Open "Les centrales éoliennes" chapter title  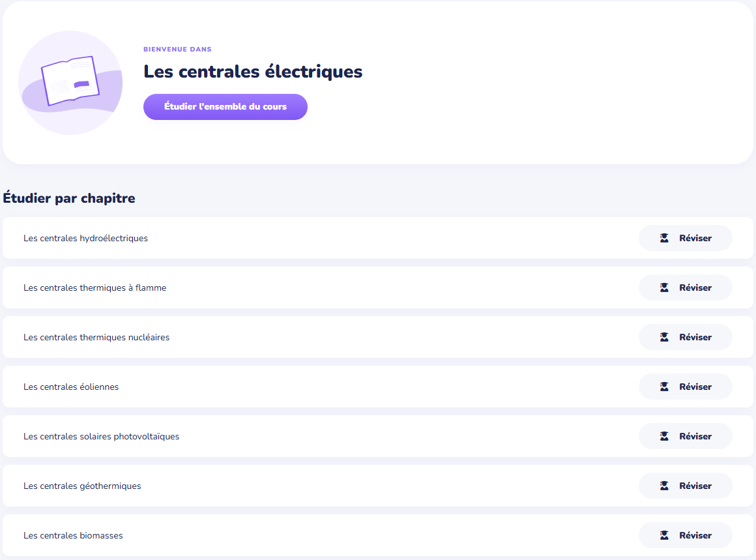[x=71, y=387]
